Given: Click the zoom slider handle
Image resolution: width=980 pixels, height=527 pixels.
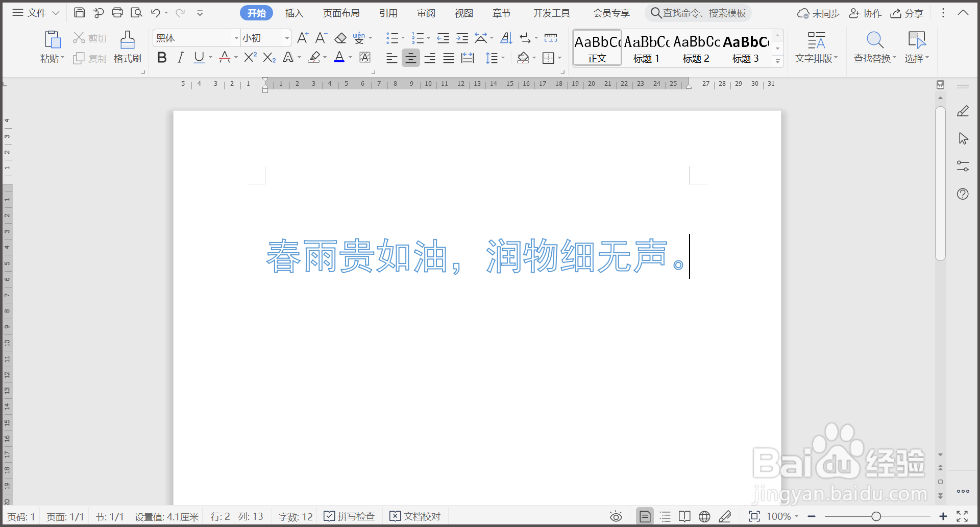Looking at the screenshot, I should click(x=876, y=517).
